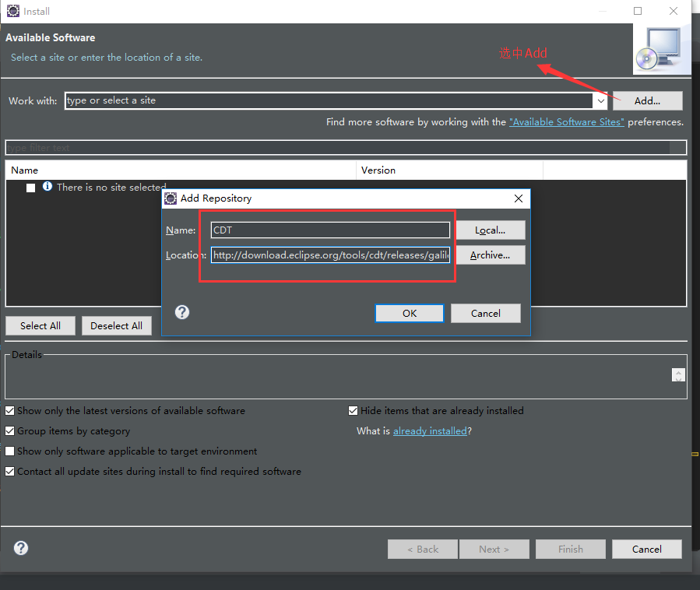Click the Version column header
700x590 pixels.
[x=449, y=170]
